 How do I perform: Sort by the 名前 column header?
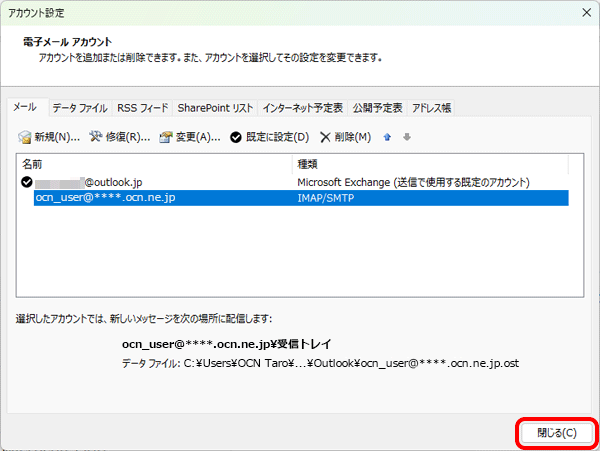[x=155, y=163]
